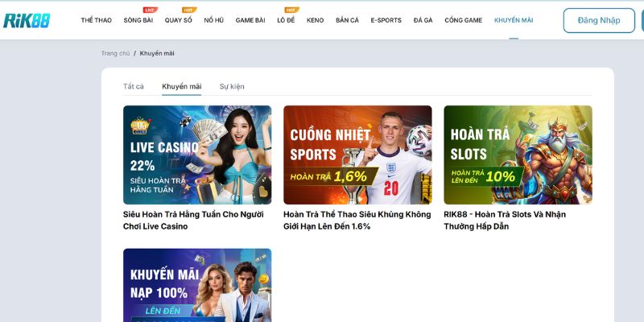
Task: Click the RIK88 logo
Action: tap(27, 20)
